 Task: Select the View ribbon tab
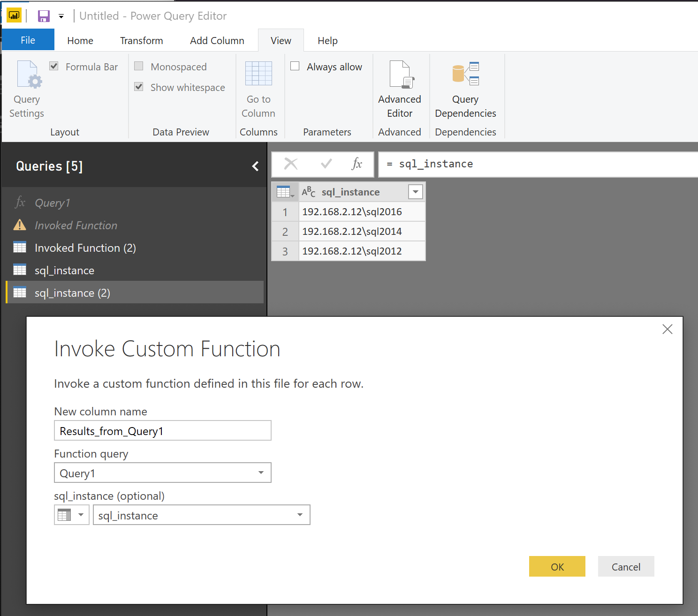tap(281, 41)
